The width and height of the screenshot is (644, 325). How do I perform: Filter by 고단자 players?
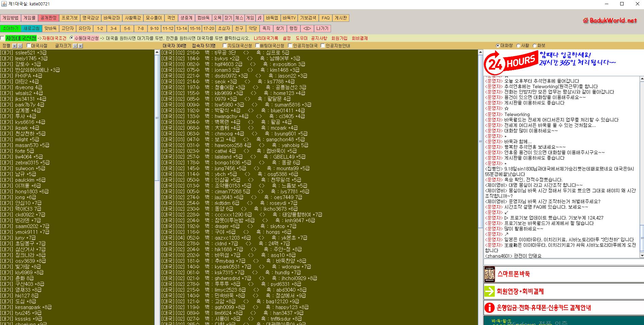(67, 29)
